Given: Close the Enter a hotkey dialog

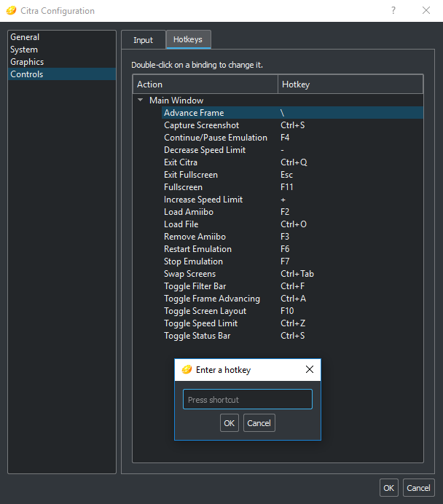Looking at the screenshot, I should click(x=310, y=369).
